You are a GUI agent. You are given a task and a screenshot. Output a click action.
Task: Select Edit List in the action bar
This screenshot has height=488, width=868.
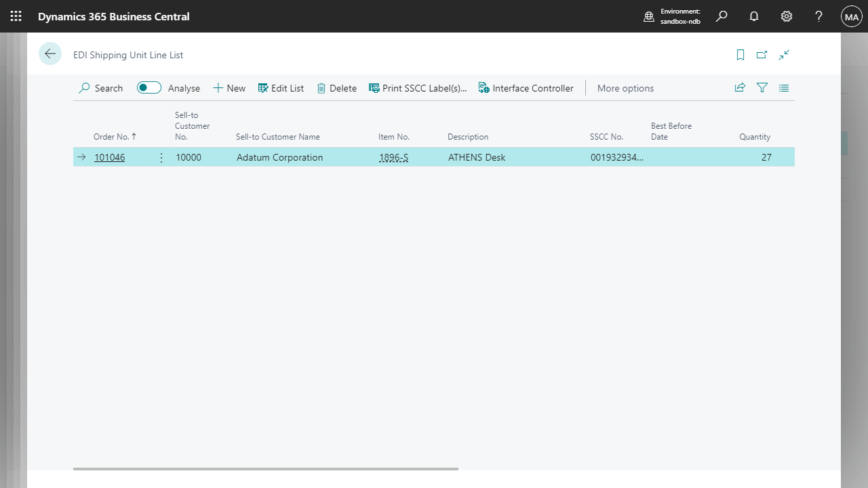point(281,88)
